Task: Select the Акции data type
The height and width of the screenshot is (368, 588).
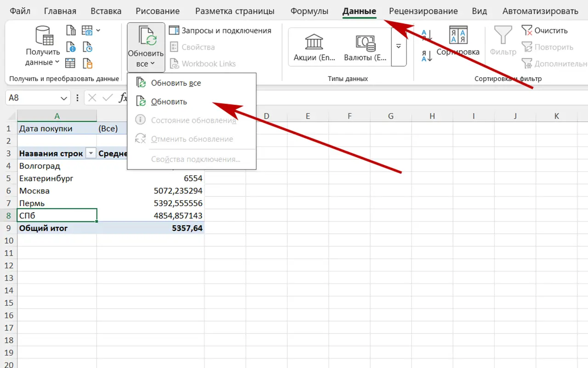Action: point(314,47)
